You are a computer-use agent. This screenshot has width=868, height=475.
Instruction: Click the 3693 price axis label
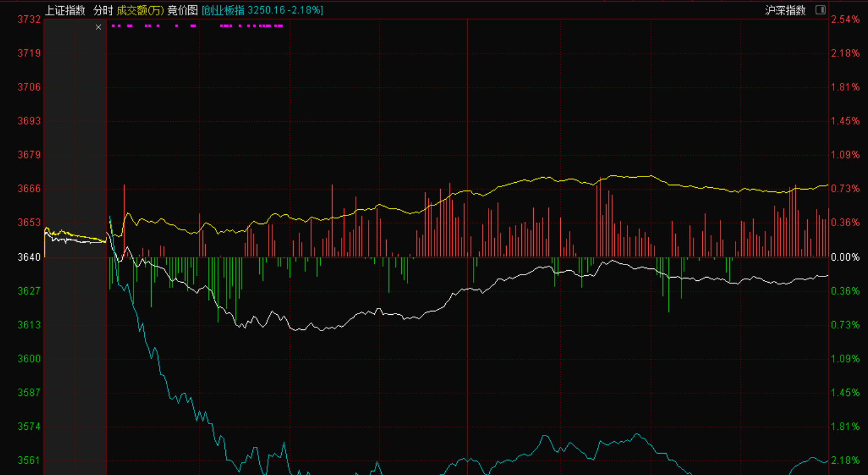(x=29, y=121)
